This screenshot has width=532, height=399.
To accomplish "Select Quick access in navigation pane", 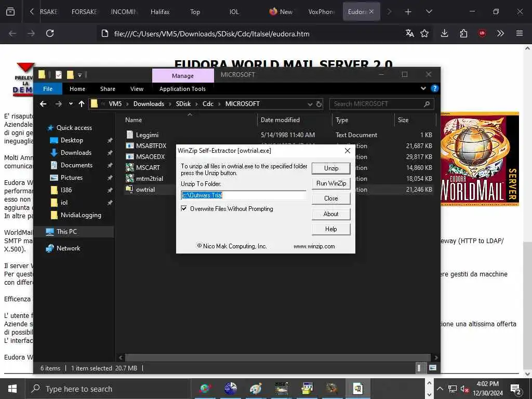I will tap(74, 128).
